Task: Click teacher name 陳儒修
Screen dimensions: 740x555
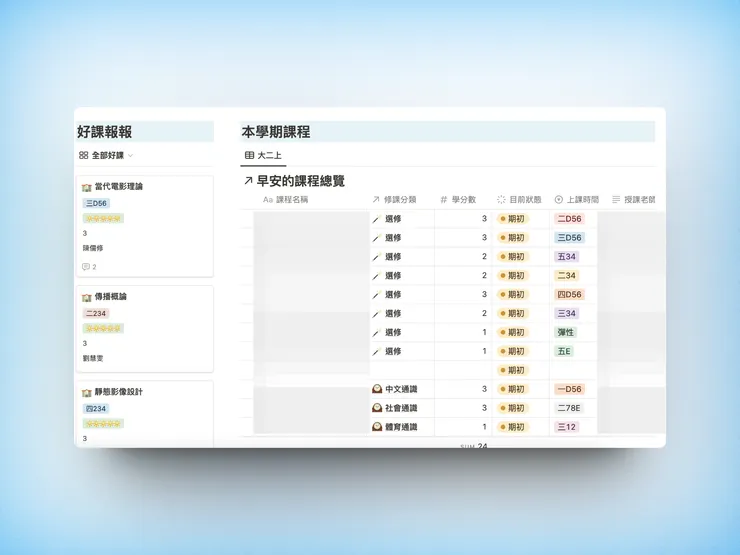Action: click(x=93, y=248)
